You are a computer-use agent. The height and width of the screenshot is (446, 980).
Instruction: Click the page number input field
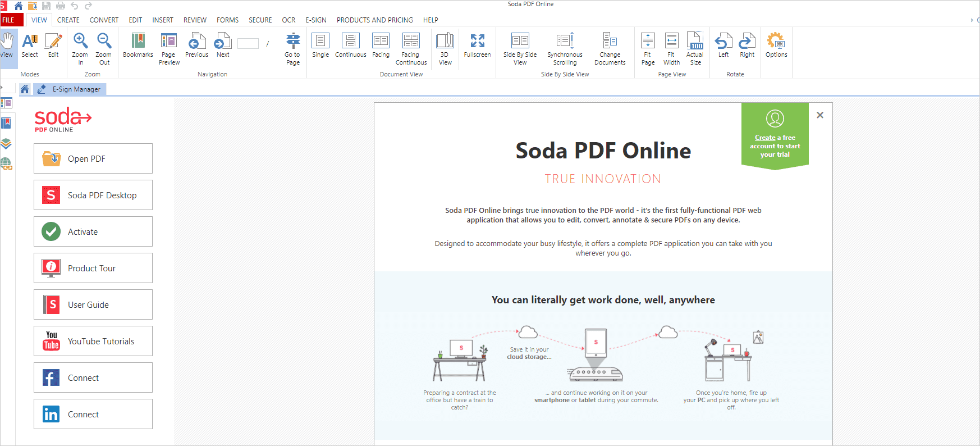248,43
